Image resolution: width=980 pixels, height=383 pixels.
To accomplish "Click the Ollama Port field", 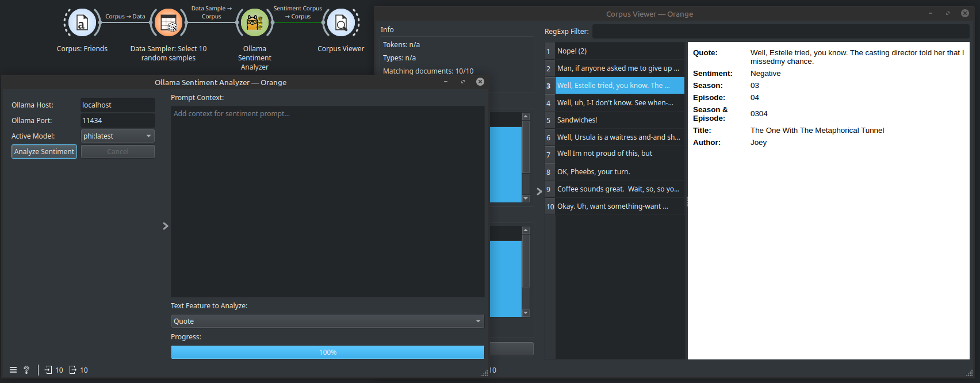I will click(x=118, y=121).
